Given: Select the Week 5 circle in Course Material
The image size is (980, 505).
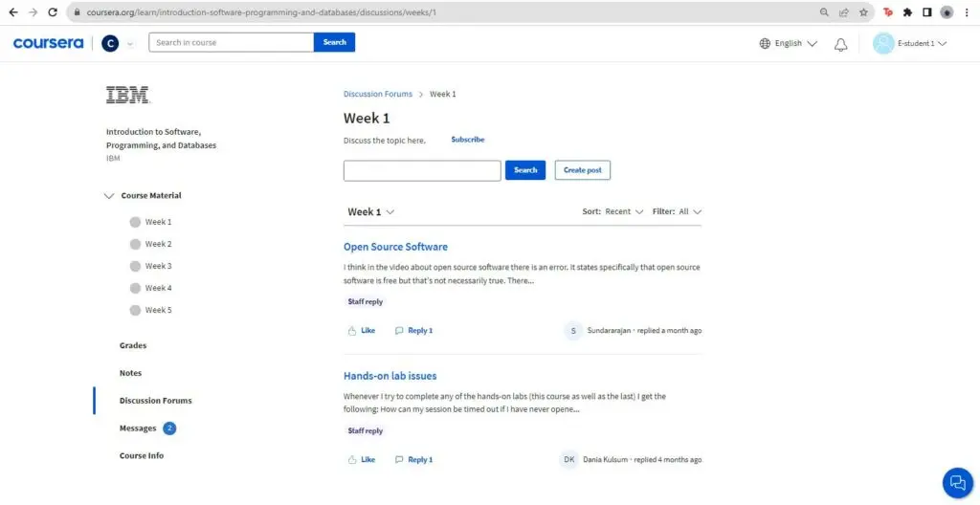Looking at the screenshot, I should coord(135,310).
